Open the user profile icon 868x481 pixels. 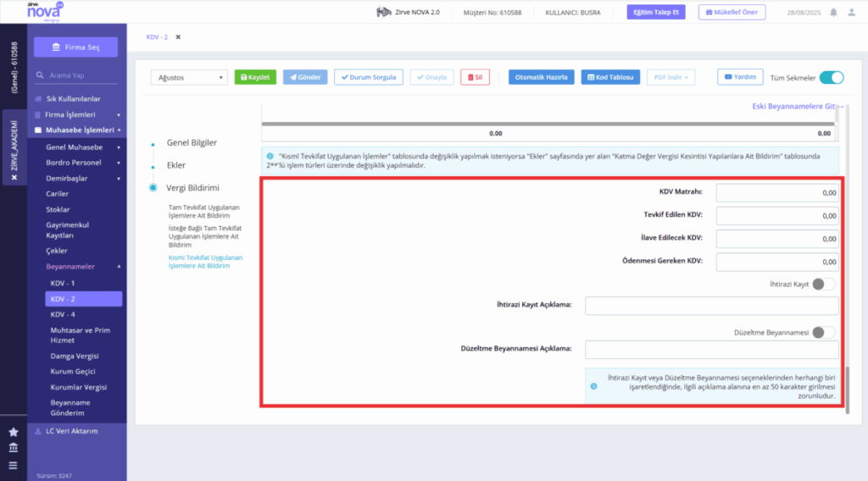851,12
